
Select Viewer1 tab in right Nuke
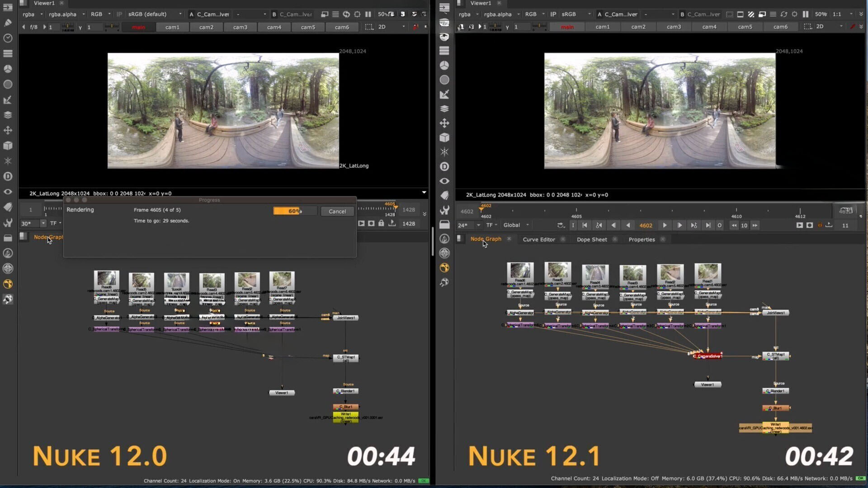pyautogui.click(x=481, y=3)
